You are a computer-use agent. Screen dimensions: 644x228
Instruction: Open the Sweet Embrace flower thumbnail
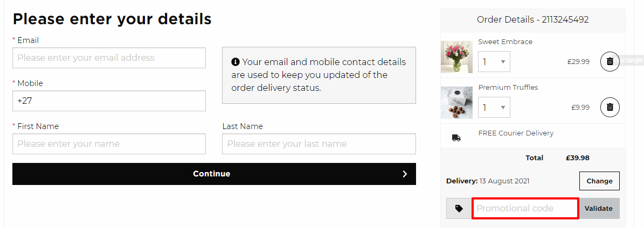[x=456, y=57]
